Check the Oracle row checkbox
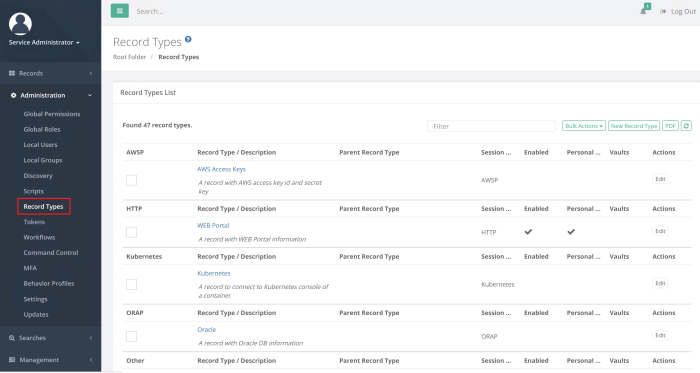700x373 pixels. 131,336
